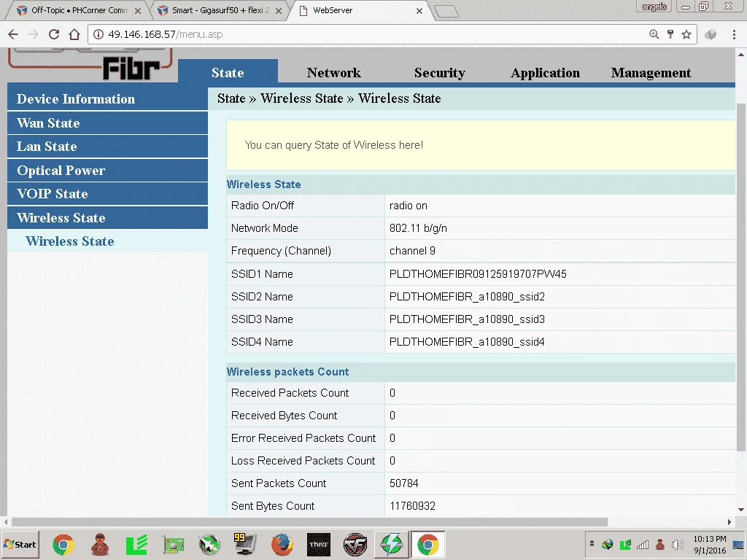Open the Management top menu tab
The width and height of the screenshot is (747, 560).
pos(651,72)
